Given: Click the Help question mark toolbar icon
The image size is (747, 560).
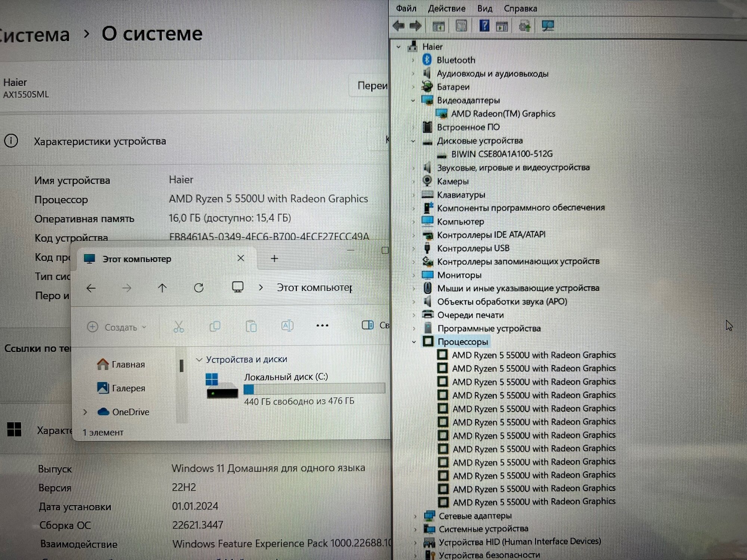Looking at the screenshot, I should click(484, 26).
